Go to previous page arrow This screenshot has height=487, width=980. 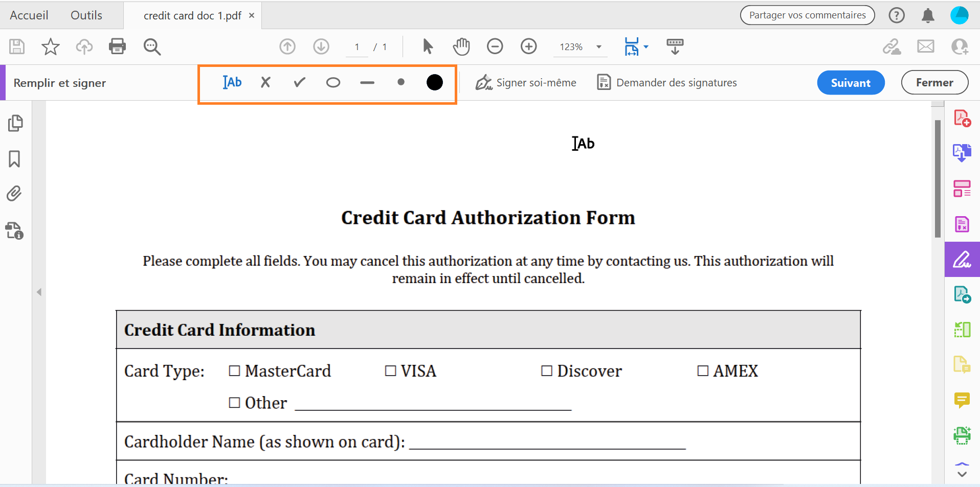(x=287, y=47)
